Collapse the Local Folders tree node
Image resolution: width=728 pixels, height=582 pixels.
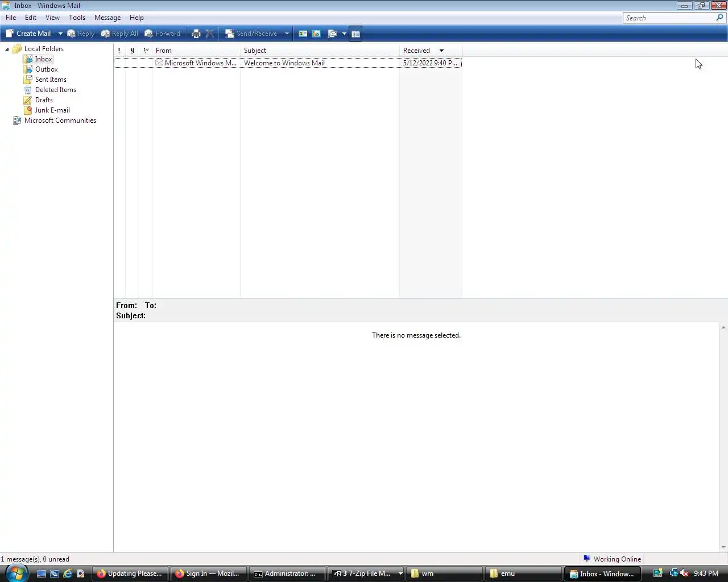coord(7,49)
